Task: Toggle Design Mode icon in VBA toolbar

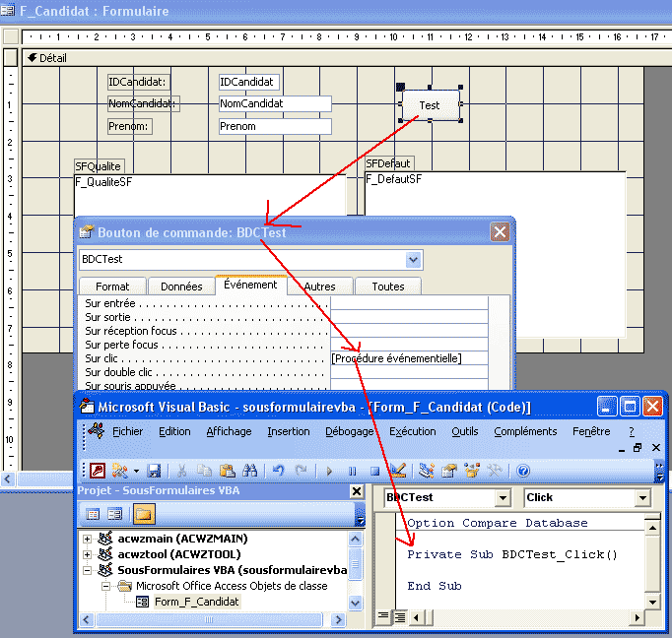Action: coord(398,471)
